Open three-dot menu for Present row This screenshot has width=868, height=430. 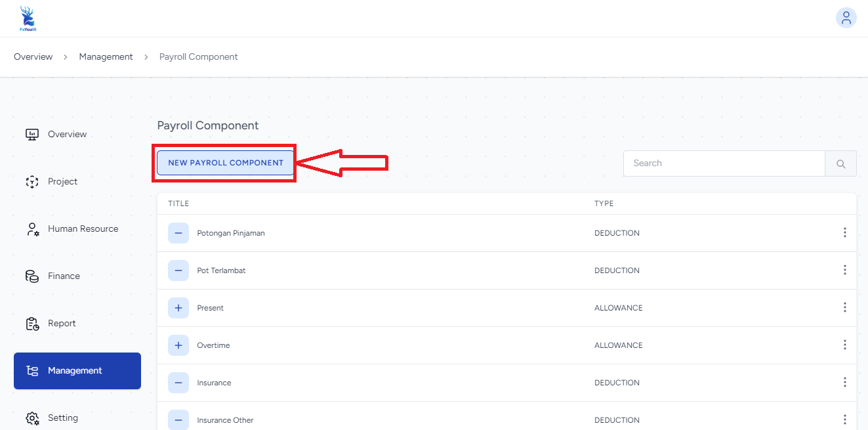844,308
